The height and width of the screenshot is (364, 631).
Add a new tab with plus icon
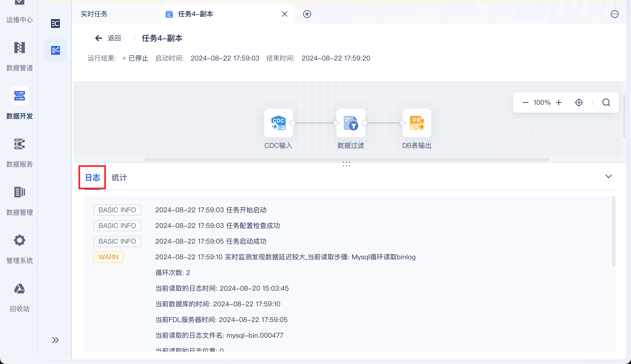coord(307,14)
